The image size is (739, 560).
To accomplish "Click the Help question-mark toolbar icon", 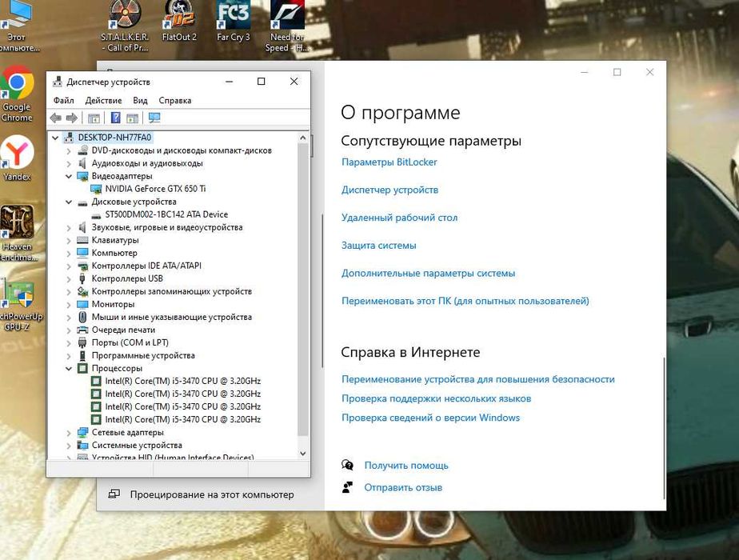I will [x=115, y=118].
